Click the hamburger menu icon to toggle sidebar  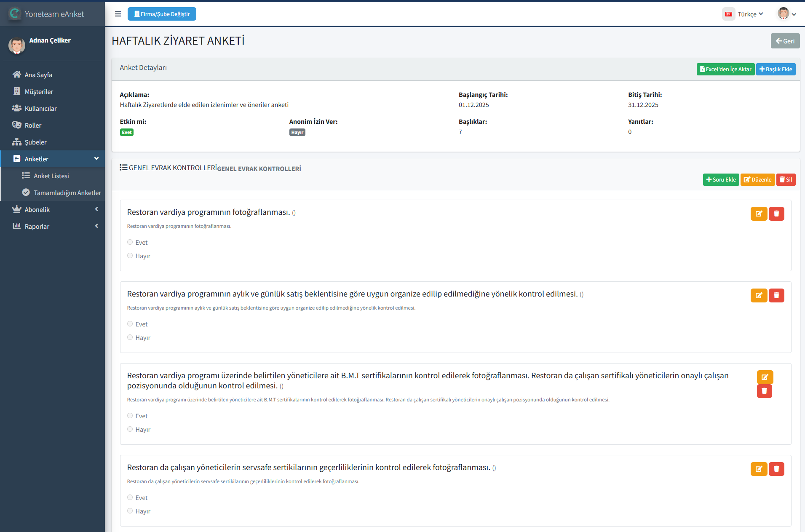tap(118, 14)
